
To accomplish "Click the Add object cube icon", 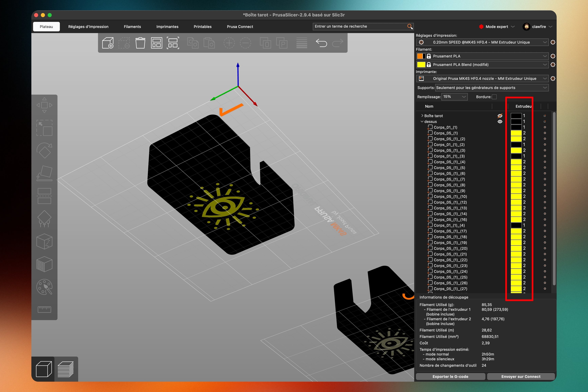I will coord(108,43).
